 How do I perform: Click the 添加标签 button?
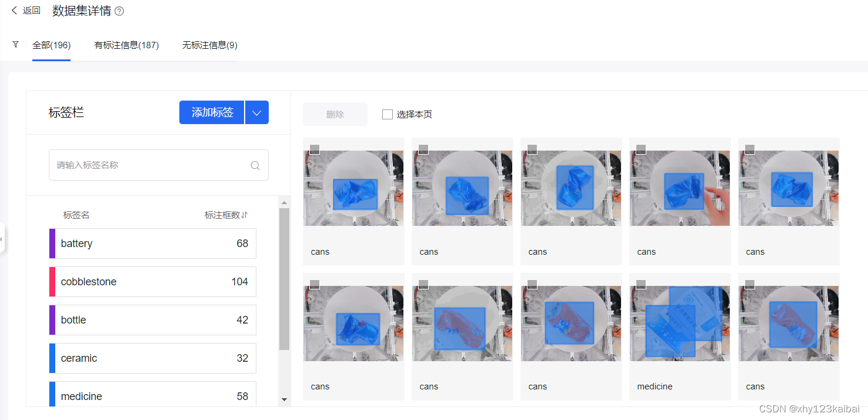(x=212, y=112)
